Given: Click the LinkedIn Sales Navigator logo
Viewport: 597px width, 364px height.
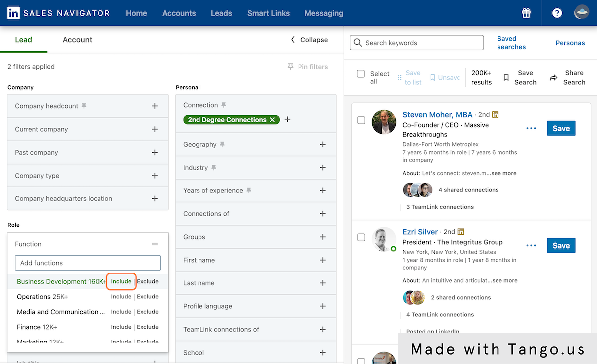Looking at the screenshot, I should 59,13.
